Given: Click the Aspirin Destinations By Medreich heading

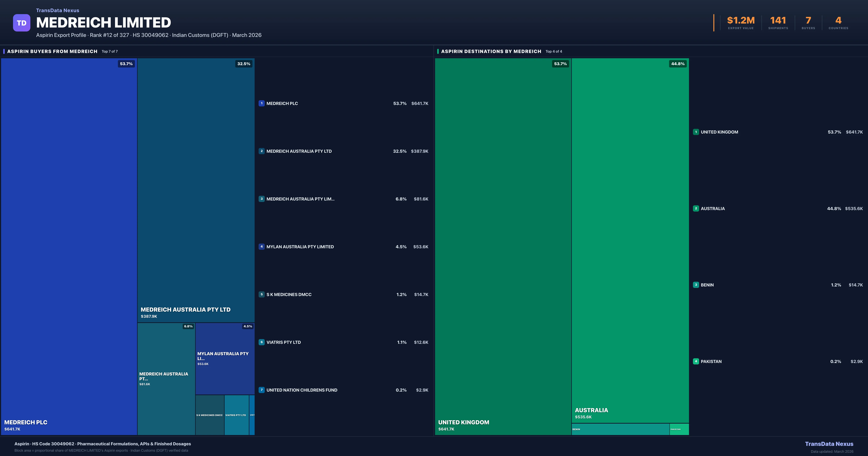Looking at the screenshot, I should coord(491,51).
